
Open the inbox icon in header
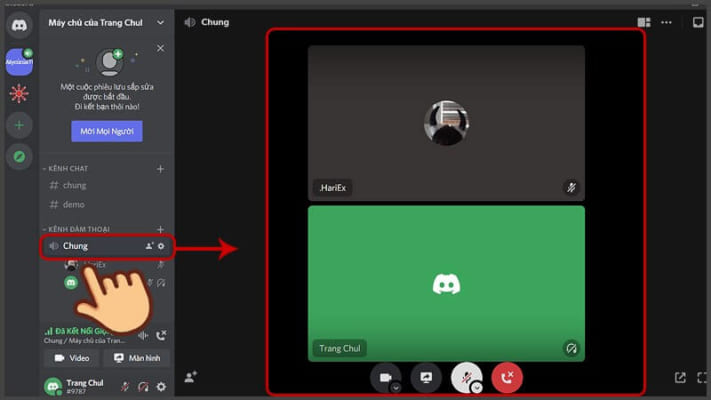click(698, 22)
